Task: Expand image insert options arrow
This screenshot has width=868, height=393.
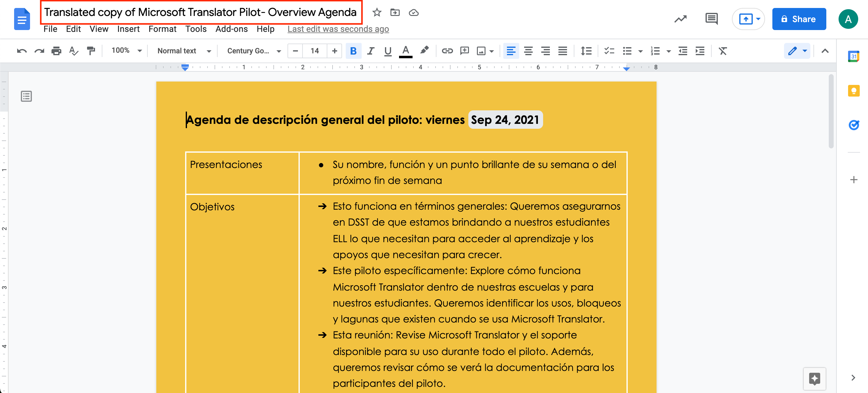Action: pos(492,51)
